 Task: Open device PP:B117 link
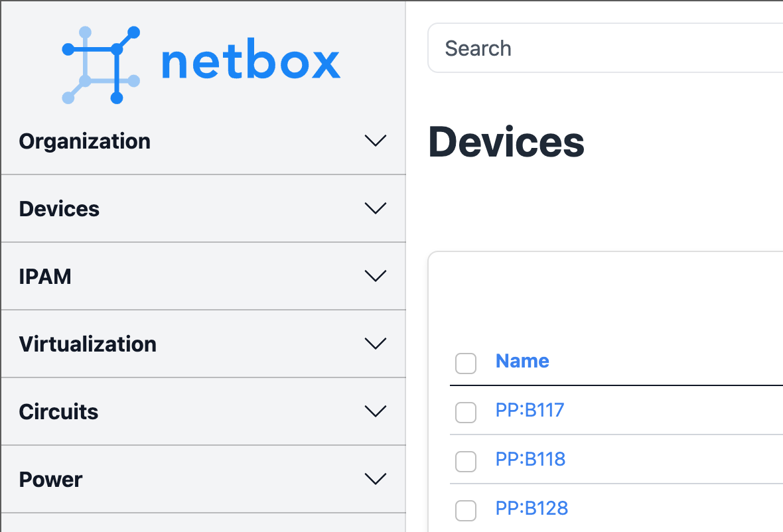pyautogui.click(x=530, y=410)
